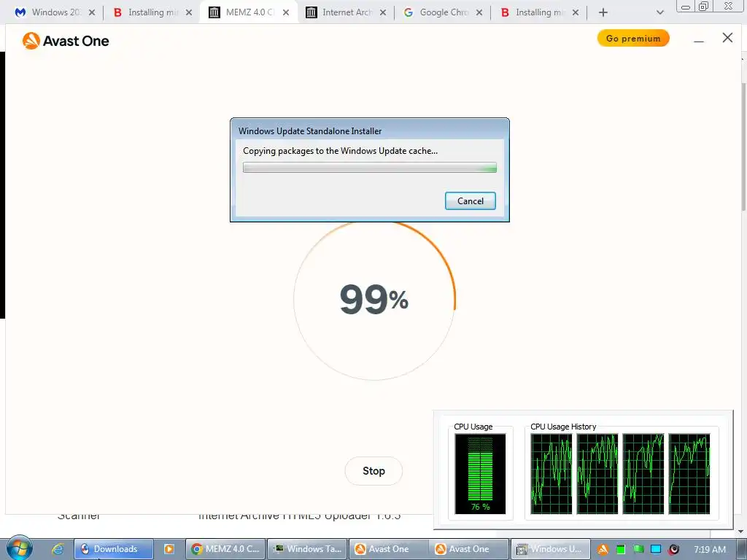Click the first CPU Usage History graph

point(551,474)
